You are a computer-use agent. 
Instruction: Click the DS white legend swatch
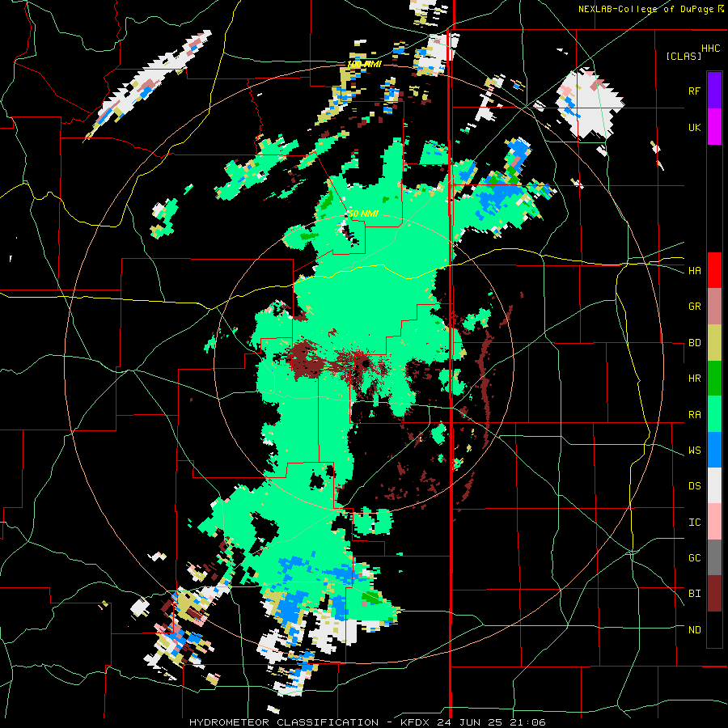coord(714,485)
